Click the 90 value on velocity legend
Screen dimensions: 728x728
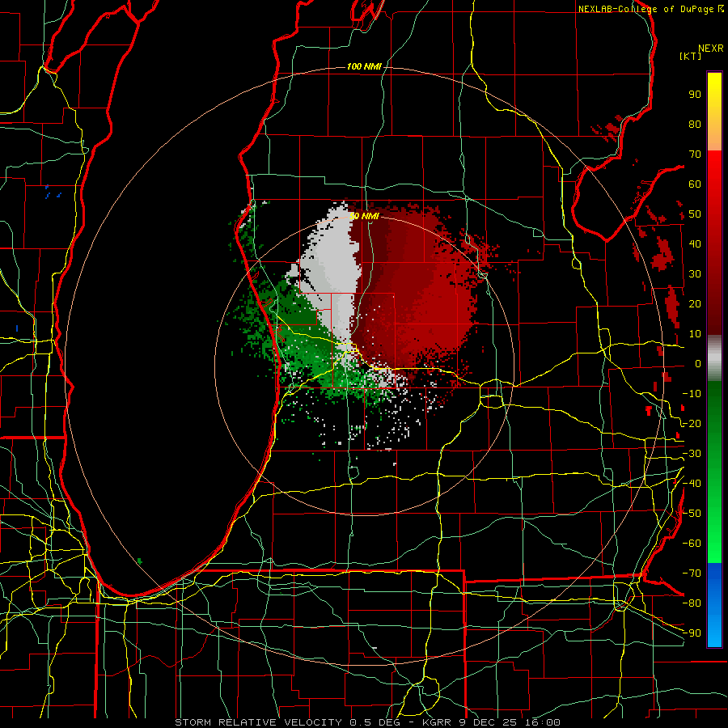(x=695, y=95)
